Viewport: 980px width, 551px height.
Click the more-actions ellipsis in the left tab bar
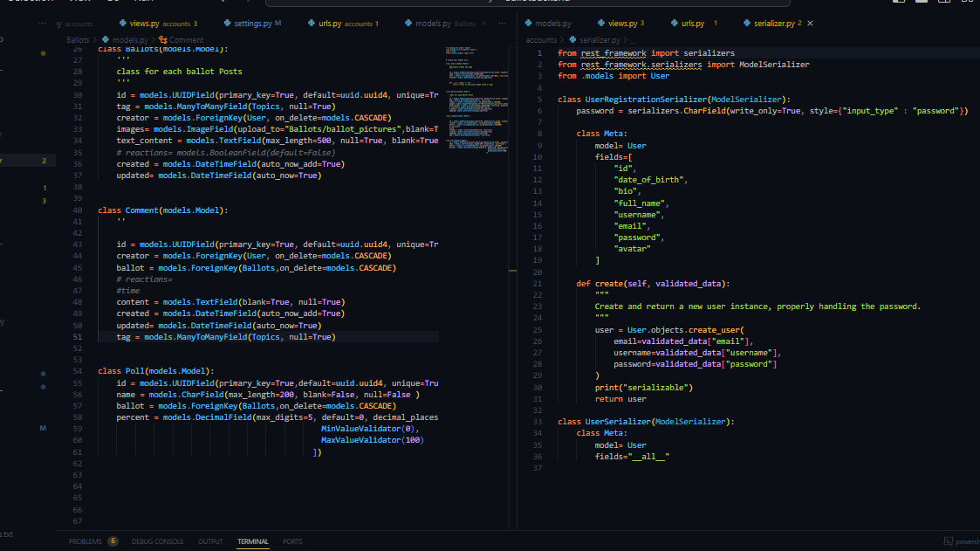[502, 24]
